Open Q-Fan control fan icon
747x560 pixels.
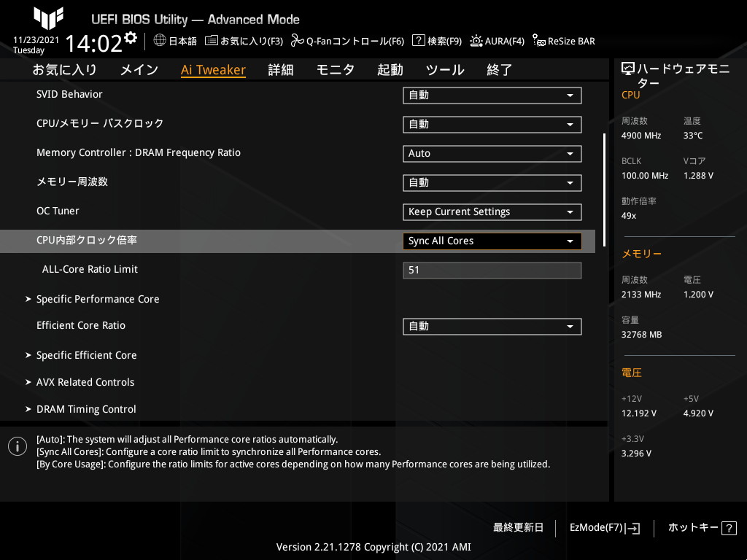click(298, 41)
